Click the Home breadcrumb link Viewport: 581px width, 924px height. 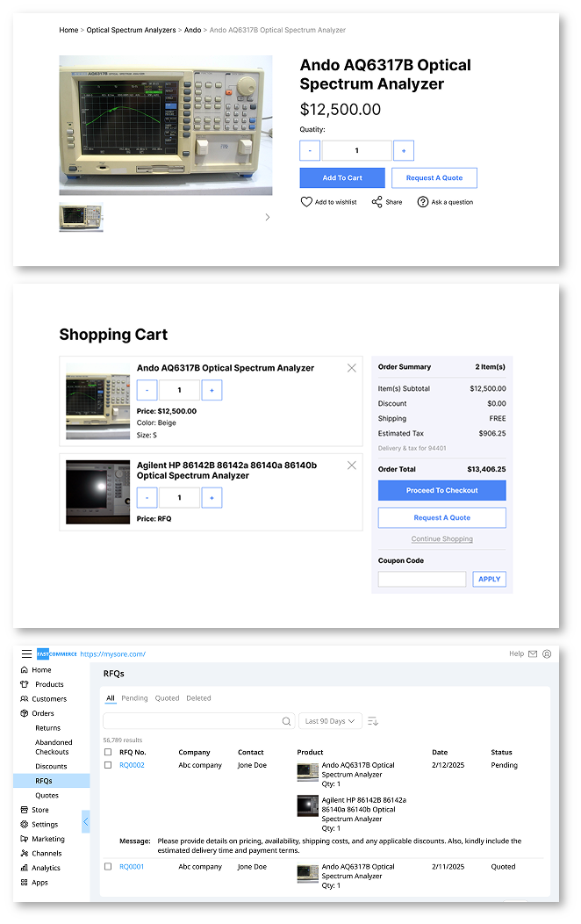point(68,30)
